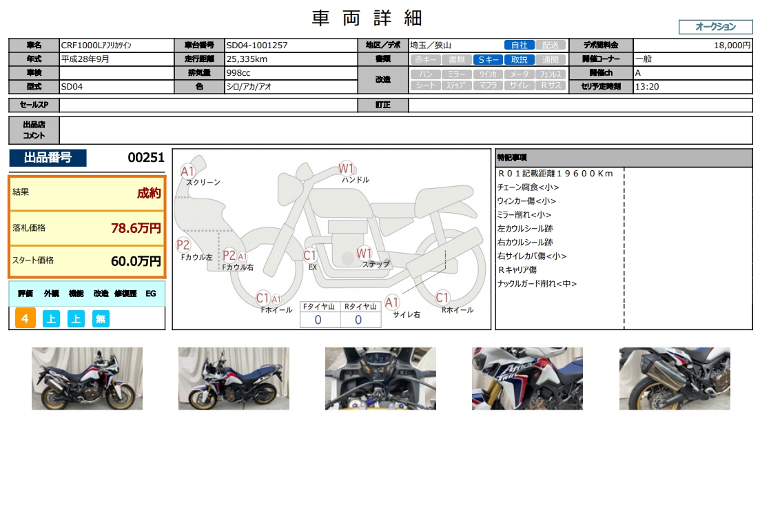
Task: Toggle the Rサス modification tag
Action: (550, 85)
